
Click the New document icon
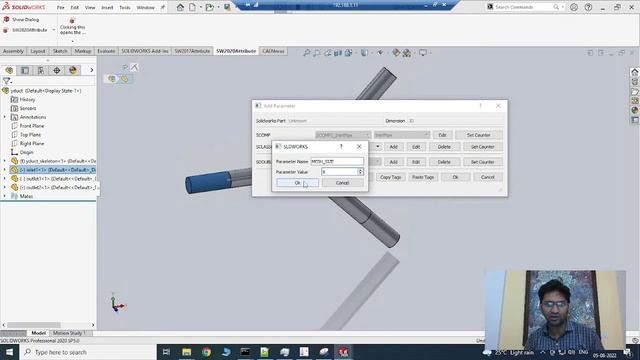pyautogui.click(x=192, y=7)
